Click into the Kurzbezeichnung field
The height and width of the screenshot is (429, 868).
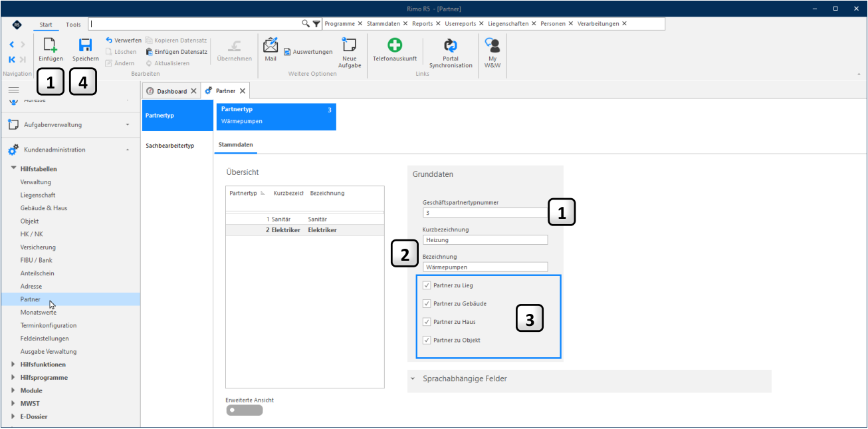485,239
